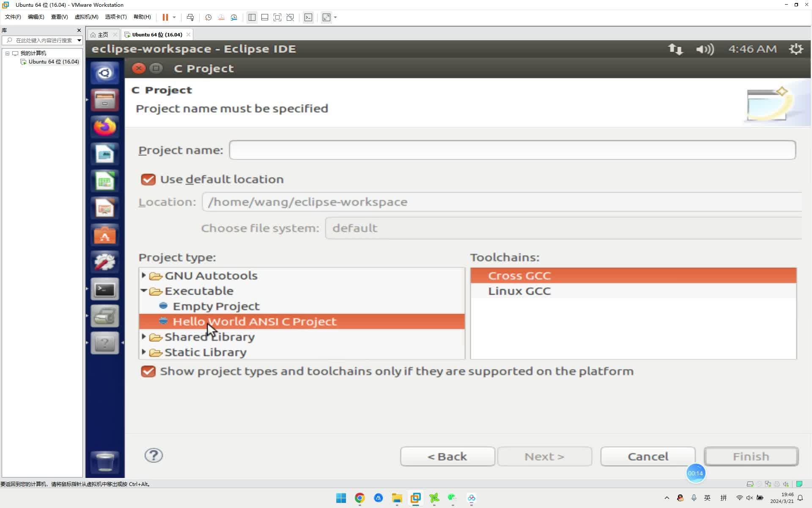Click the Back button

(447, 457)
